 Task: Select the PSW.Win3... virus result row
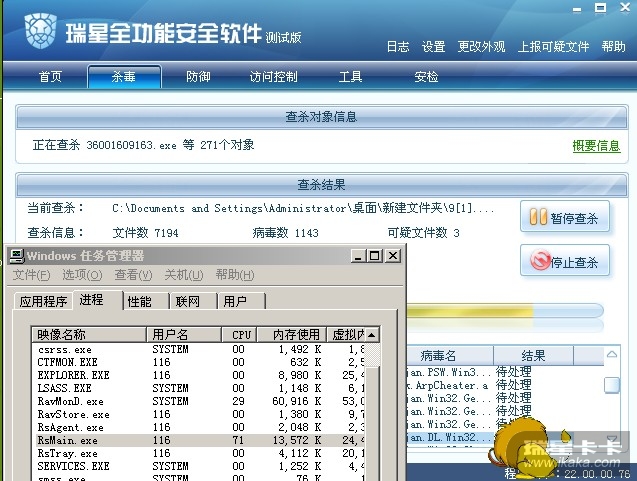505,372
